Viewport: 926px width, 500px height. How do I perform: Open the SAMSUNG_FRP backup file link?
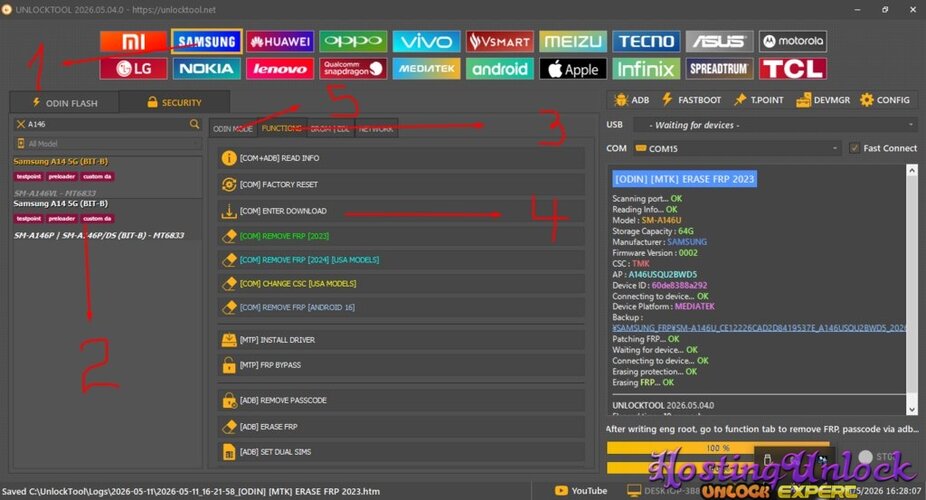pyautogui.click(x=759, y=328)
